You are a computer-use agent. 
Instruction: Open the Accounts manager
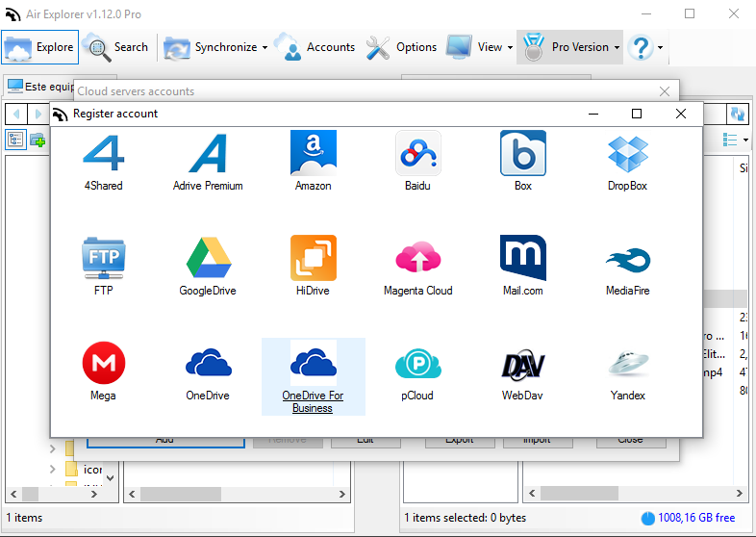(315, 47)
